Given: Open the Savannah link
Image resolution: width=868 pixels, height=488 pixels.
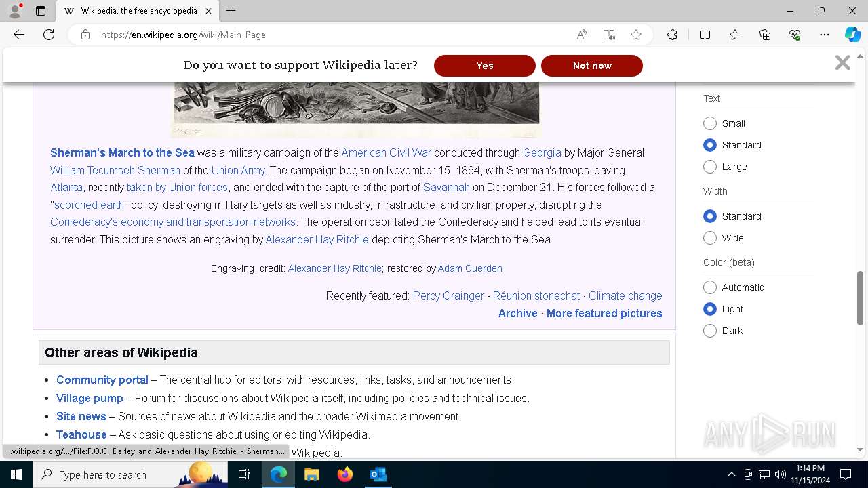Looking at the screenshot, I should [x=446, y=187].
